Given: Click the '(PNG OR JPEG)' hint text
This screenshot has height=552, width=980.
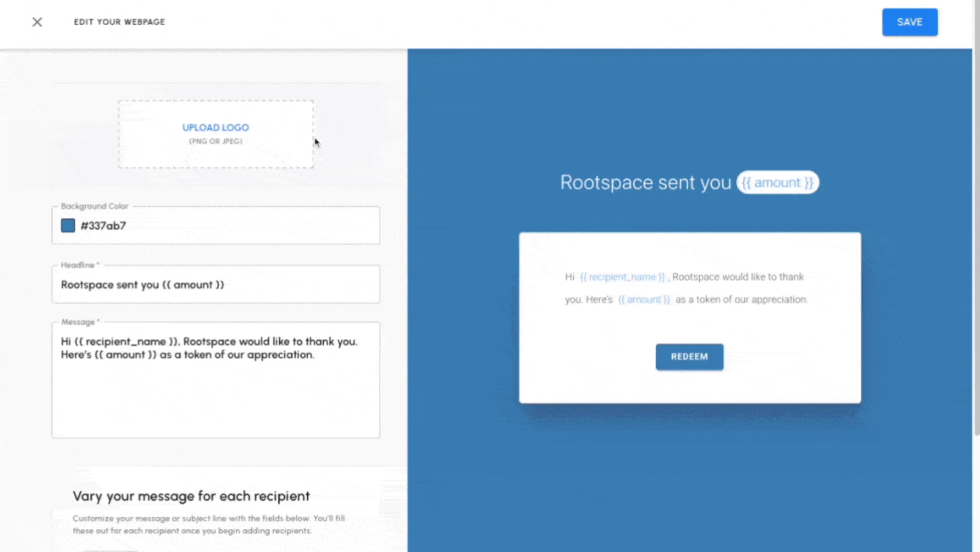Looking at the screenshot, I should coord(216,141).
